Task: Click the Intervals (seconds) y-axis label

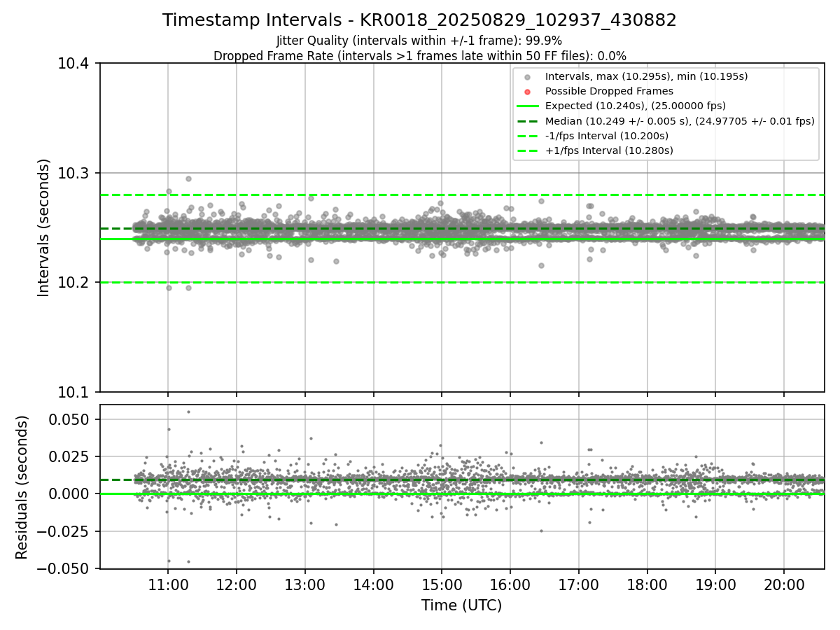Action: tap(44, 227)
